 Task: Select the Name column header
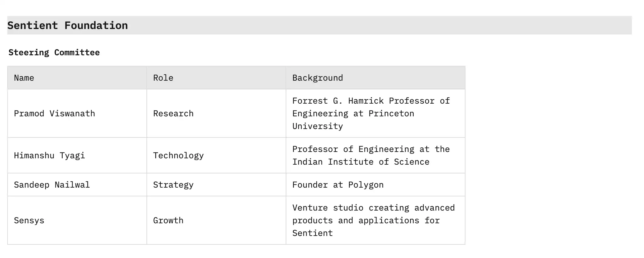(x=24, y=78)
